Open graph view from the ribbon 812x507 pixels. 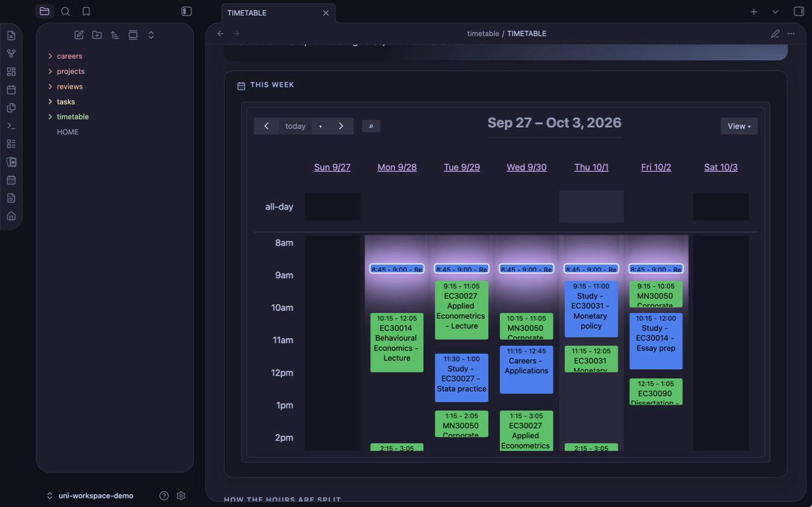point(11,54)
